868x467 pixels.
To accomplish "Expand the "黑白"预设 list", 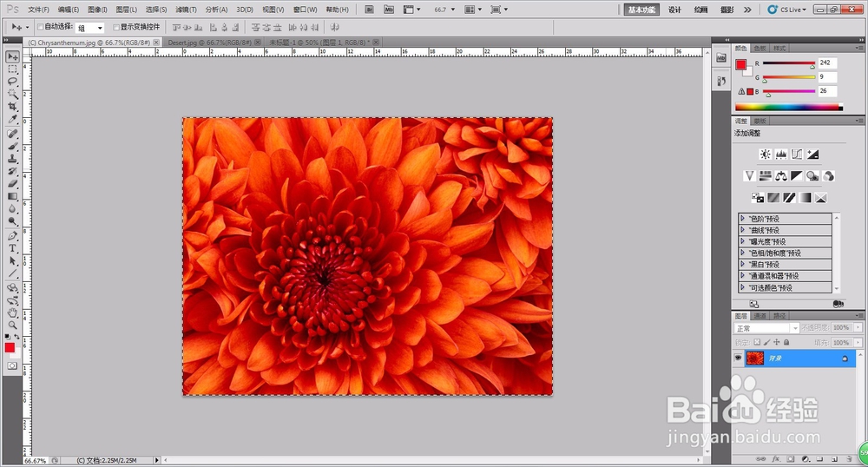I will point(742,265).
